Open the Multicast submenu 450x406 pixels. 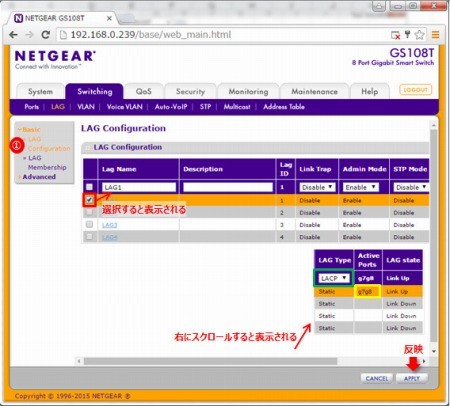click(x=237, y=107)
